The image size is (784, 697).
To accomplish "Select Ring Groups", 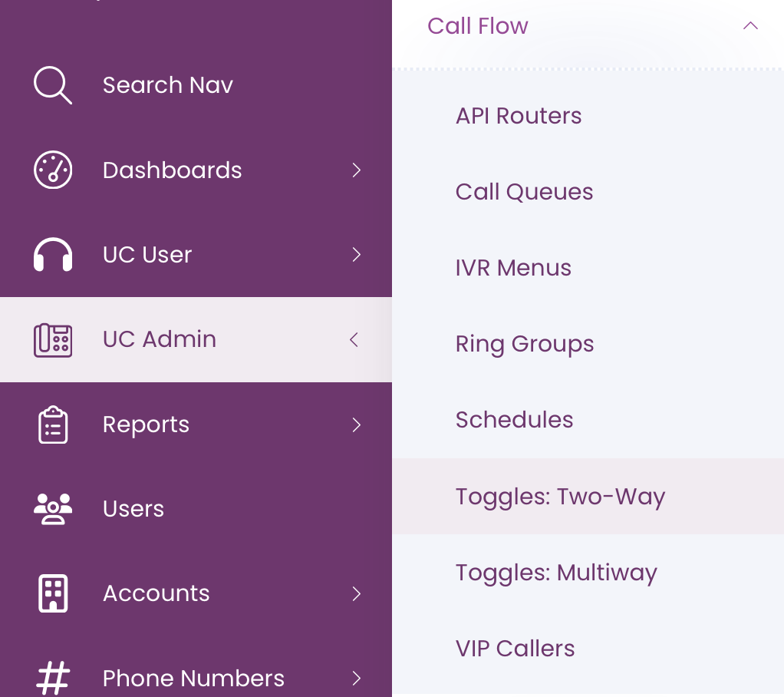I will click(x=525, y=345).
